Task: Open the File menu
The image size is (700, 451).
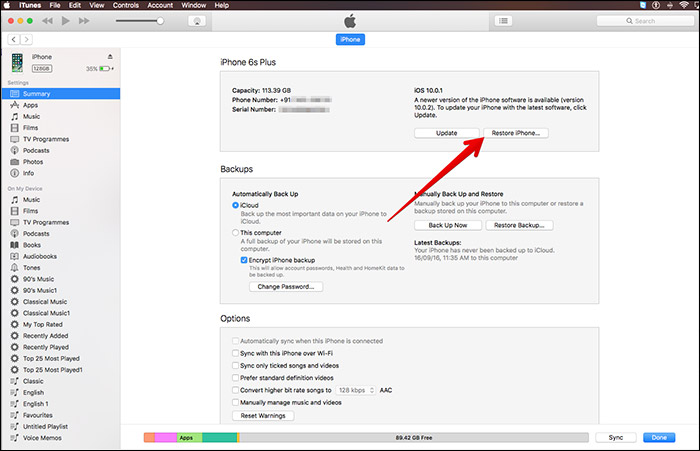Action: click(54, 5)
